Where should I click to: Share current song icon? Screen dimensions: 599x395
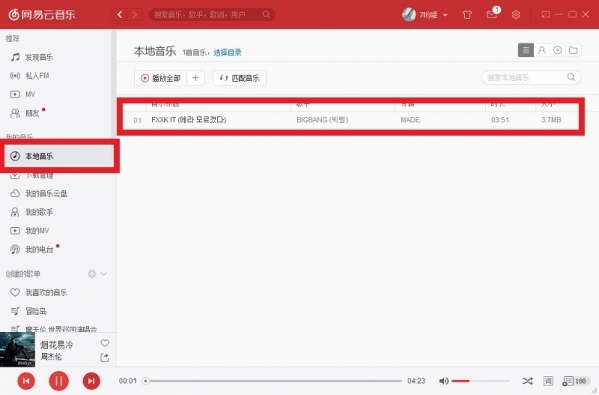coord(105,358)
